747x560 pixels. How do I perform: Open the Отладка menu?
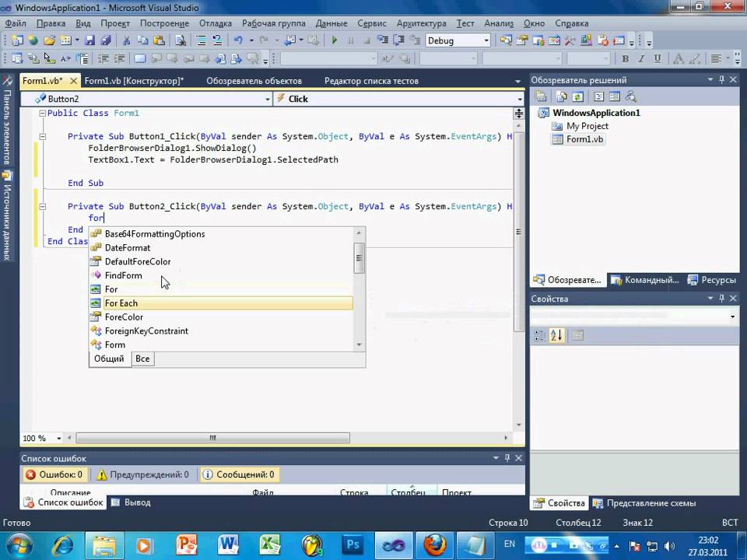point(216,23)
